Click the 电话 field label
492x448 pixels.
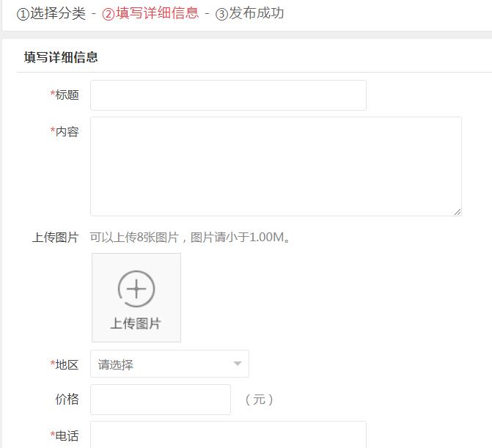(66, 436)
